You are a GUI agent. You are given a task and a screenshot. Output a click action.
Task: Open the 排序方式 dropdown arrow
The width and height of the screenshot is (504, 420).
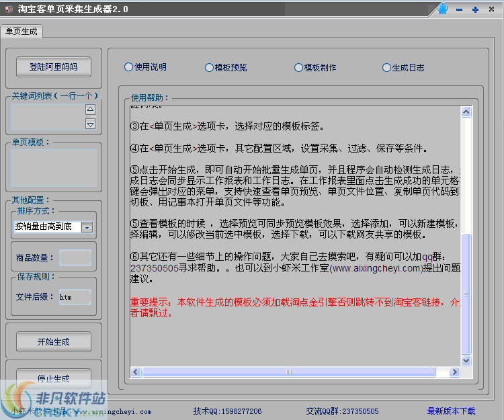(x=87, y=227)
